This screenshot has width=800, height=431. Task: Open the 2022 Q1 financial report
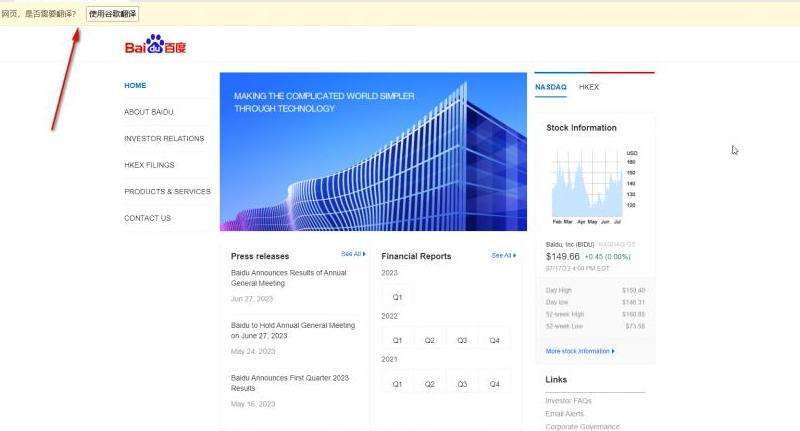(x=397, y=340)
